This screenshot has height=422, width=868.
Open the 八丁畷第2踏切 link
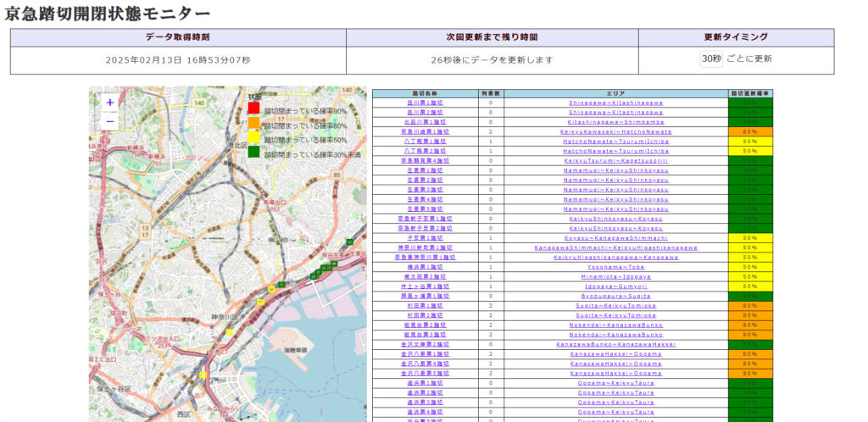point(426,151)
